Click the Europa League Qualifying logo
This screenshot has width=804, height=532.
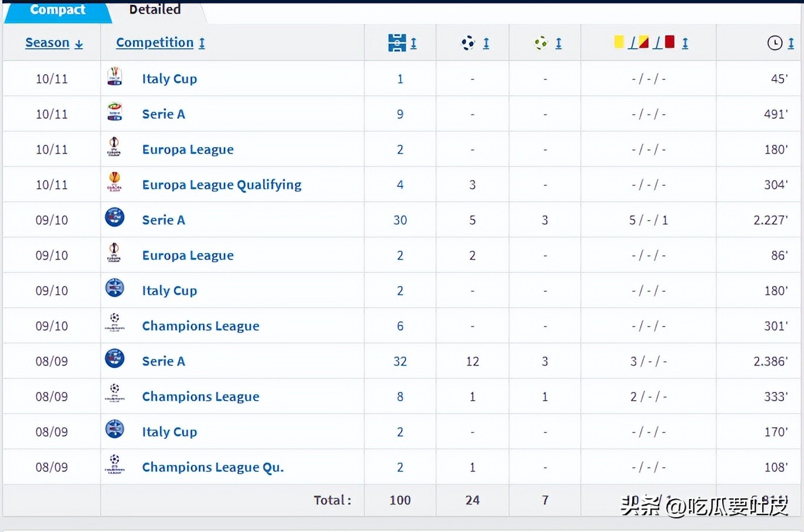(x=115, y=182)
